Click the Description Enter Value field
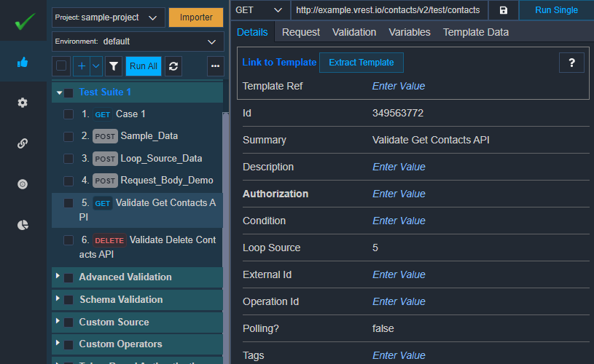Image resolution: width=594 pixels, height=364 pixels. pos(399,167)
